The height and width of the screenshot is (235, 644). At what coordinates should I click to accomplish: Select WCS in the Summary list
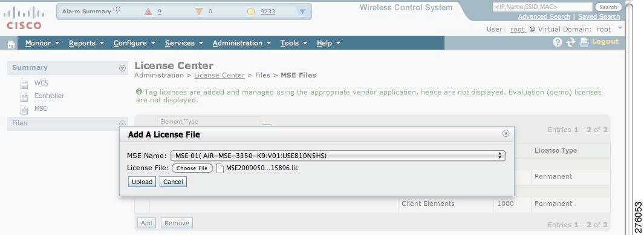click(41, 83)
